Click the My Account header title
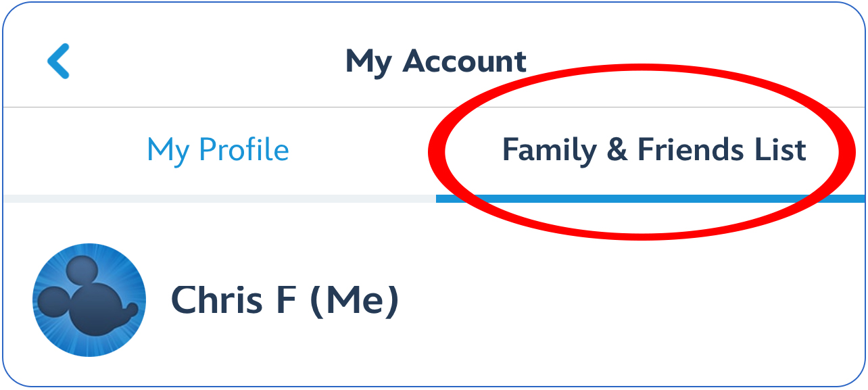The height and width of the screenshot is (390, 868). [x=435, y=62]
